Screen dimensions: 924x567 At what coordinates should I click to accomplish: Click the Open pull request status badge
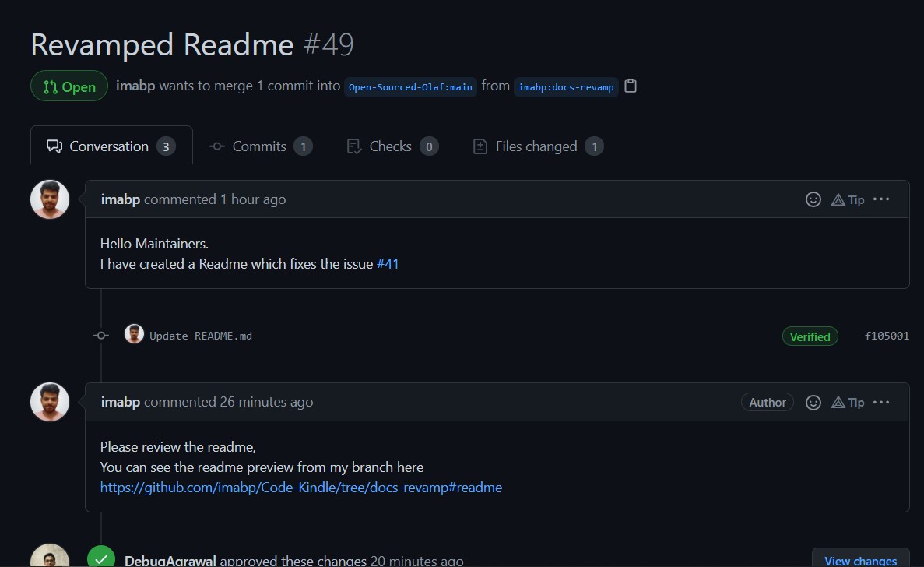(x=69, y=86)
